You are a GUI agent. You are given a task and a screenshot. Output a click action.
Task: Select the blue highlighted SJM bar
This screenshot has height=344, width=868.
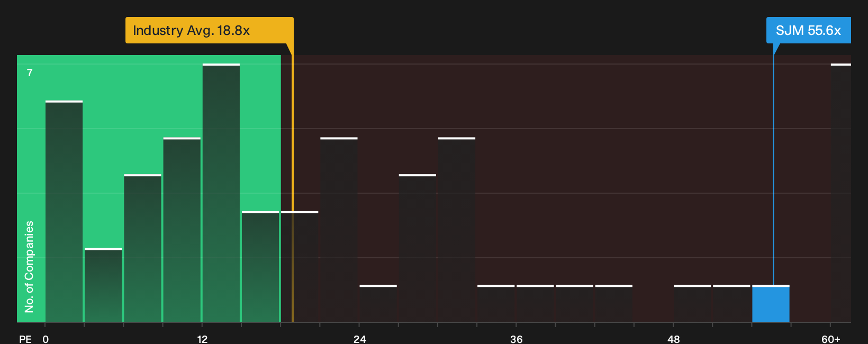[x=771, y=303]
